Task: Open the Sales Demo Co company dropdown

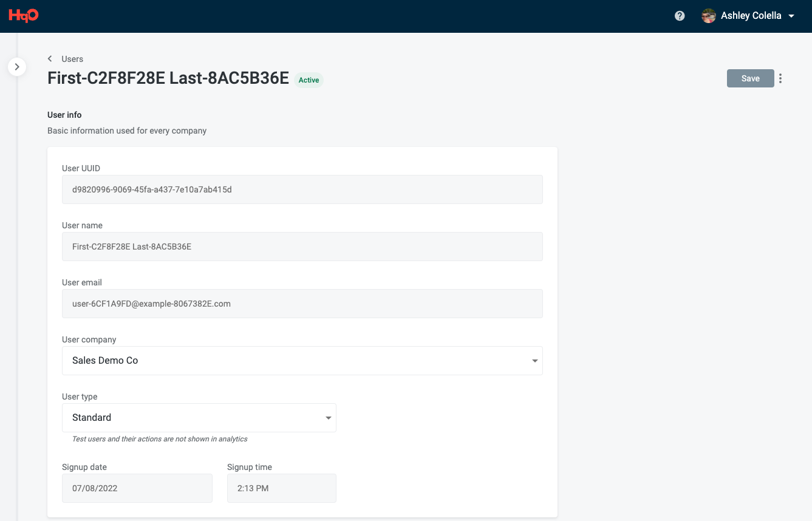Action: pyautogui.click(x=302, y=361)
